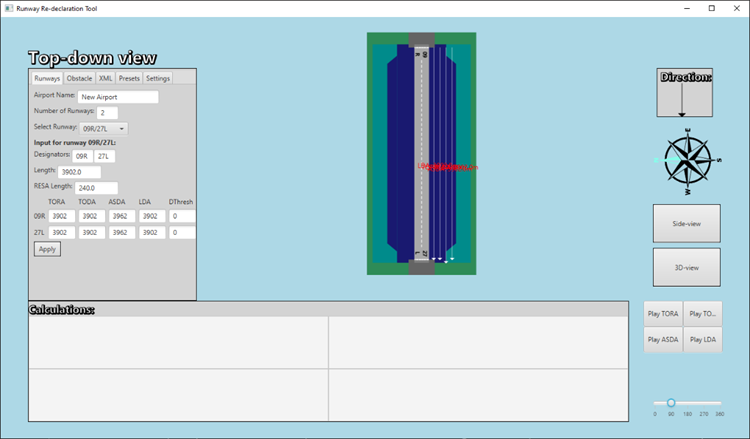Minimize the Runway Re-declaration Tool window
Screen dimensions: 750x439
tap(687, 8)
